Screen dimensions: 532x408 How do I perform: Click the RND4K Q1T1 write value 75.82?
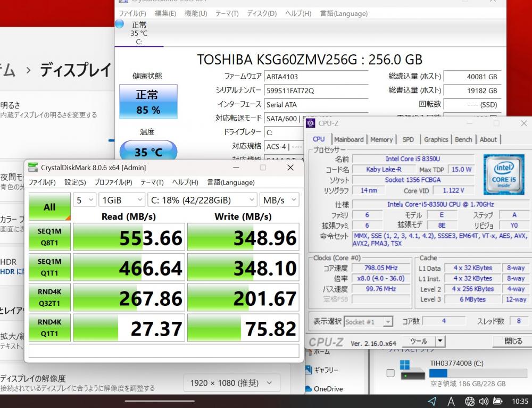[243, 328]
